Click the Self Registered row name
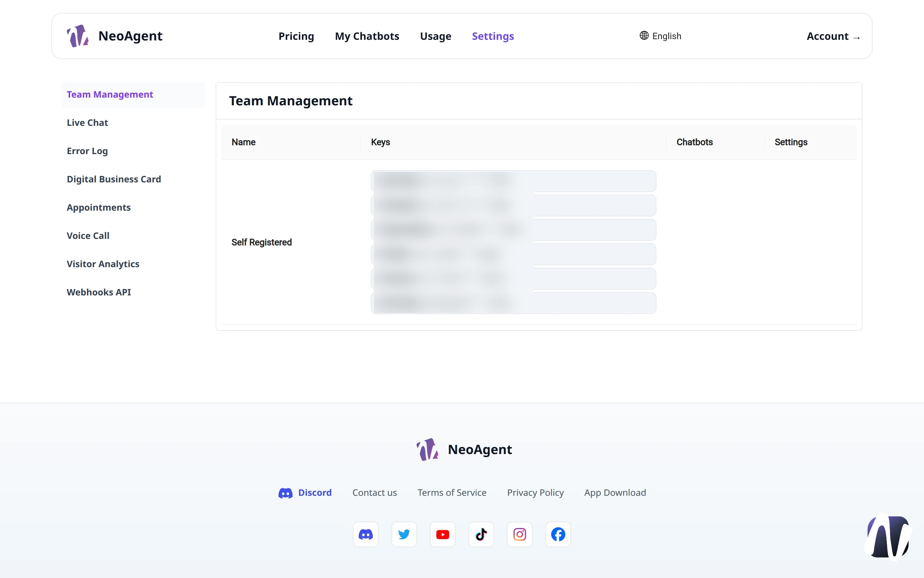The image size is (924, 578). pyautogui.click(x=261, y=242)
